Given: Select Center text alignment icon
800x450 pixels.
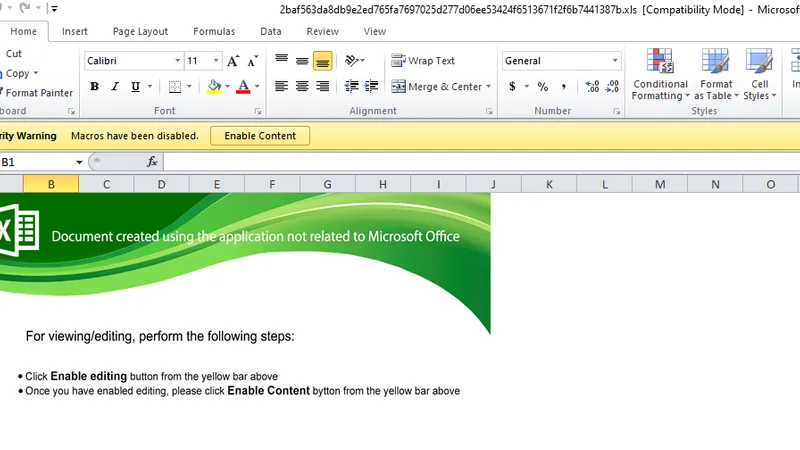Looking at the screenshot, I should coord(302,86).
